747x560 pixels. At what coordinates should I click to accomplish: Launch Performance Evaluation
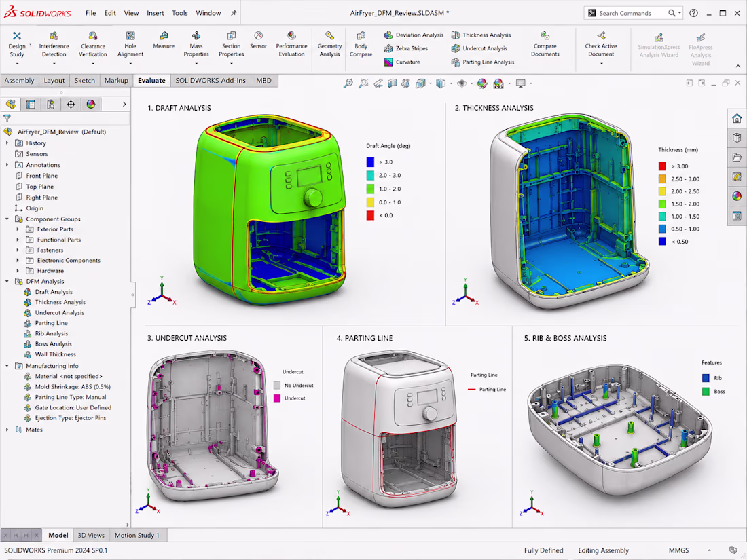291,44
